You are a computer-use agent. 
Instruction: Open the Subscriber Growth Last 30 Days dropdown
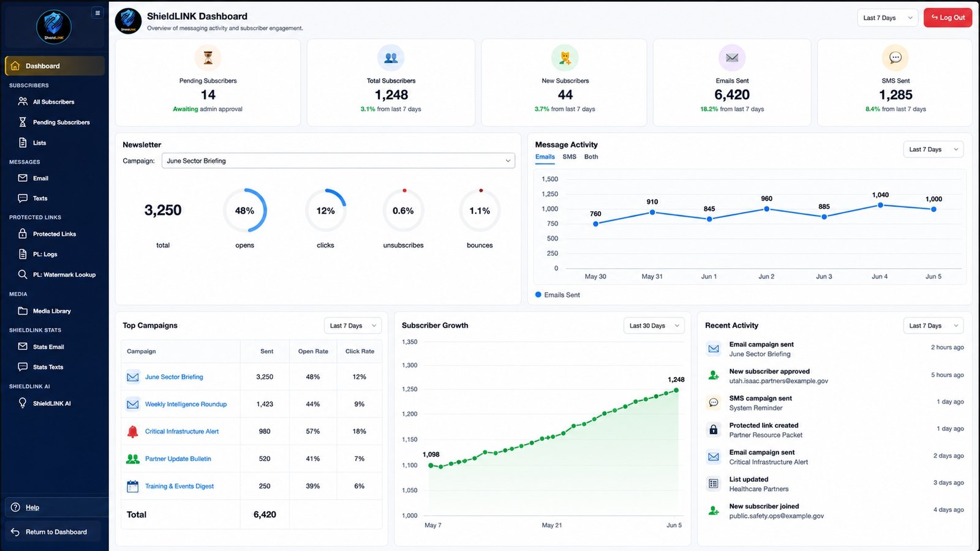pyautogui.click(x=654, y=326)
